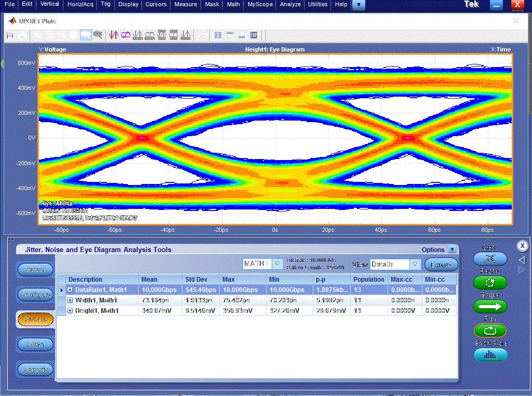Click the Reports button
Viewport: 532px width, 396px height.
[x=36, y=369]
